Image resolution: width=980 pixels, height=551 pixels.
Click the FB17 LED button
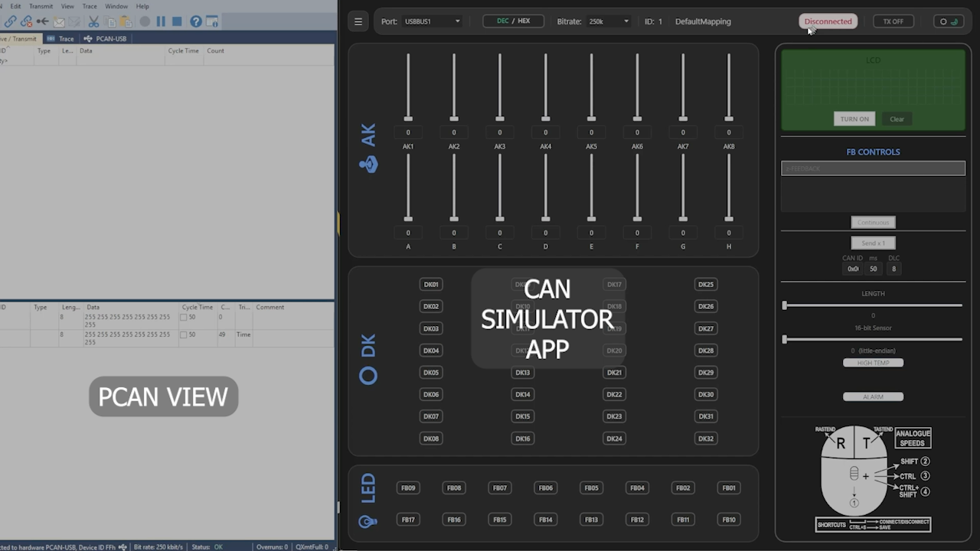click(408, 520)
